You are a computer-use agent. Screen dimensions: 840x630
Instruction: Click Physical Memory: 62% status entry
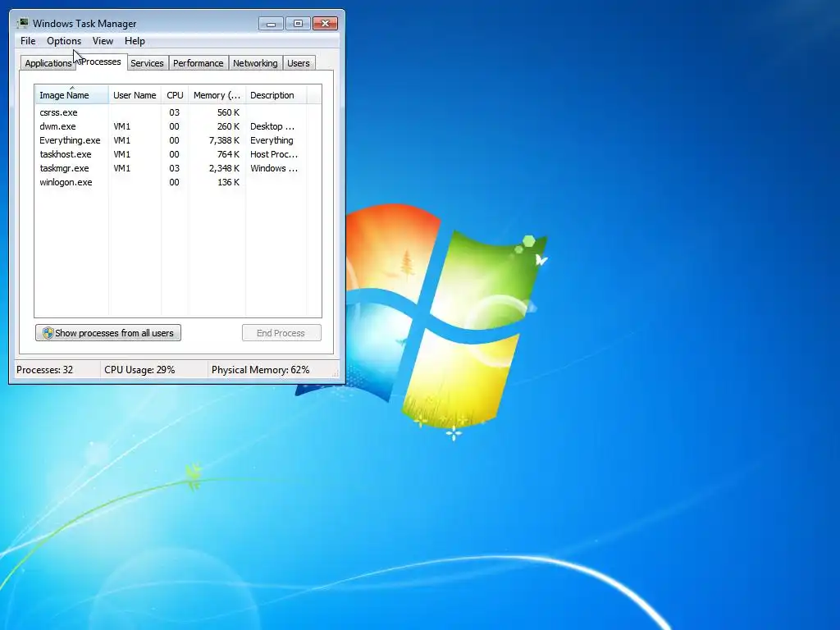pos(260,370)
